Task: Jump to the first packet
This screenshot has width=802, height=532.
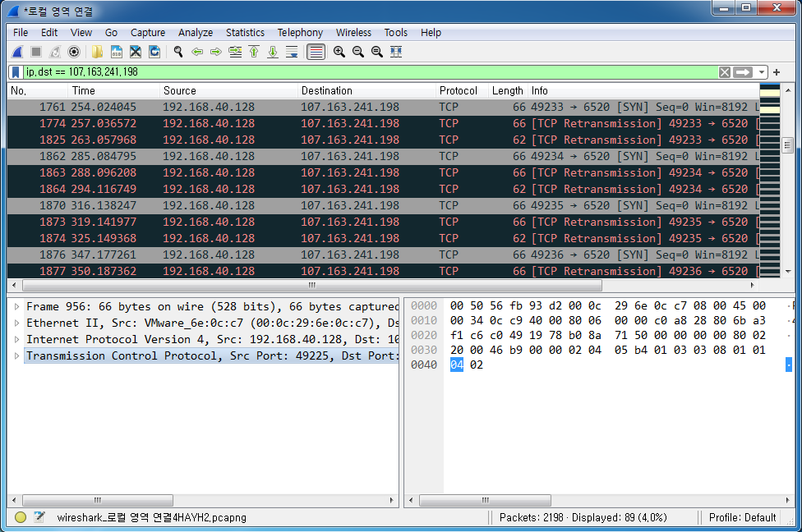Action: pos(254,52)
